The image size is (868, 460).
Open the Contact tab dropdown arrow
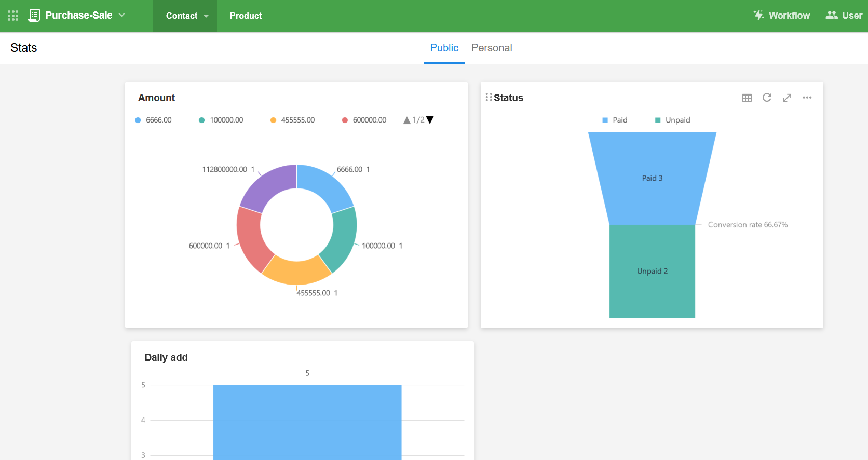click(x=206, y=16)
